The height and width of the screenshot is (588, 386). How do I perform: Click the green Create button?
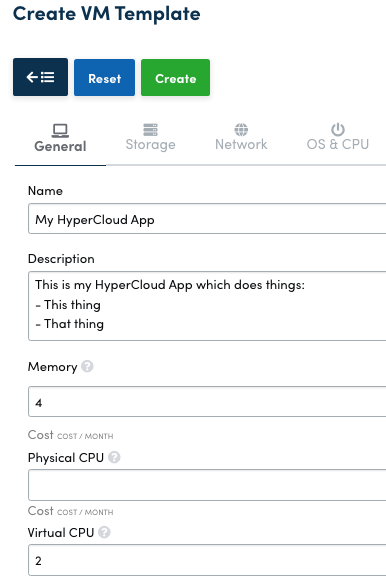176,78
